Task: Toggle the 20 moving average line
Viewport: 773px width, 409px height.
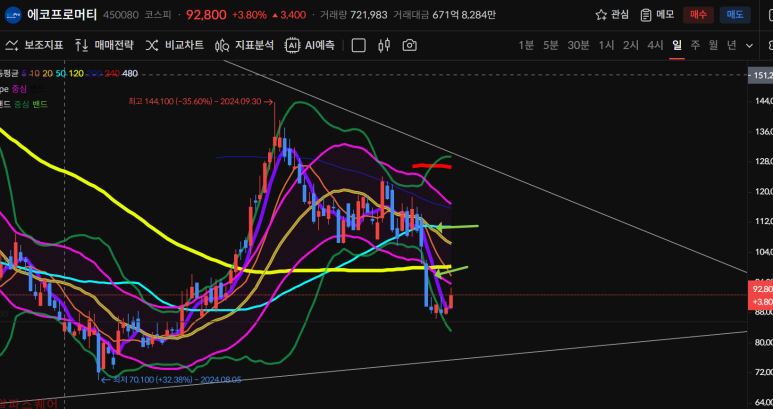Action: [x=48, y=73]
